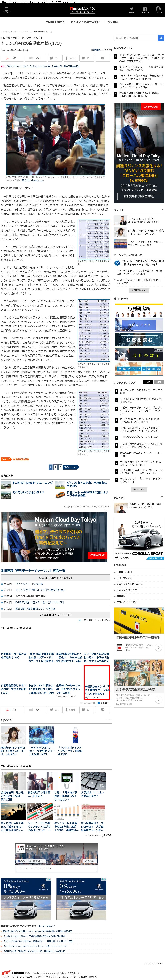This screenshot has width=165, height=980.
Task: Click the ITmedia ビジネス ONLINE header logo
Action: (x=82, y=10)
